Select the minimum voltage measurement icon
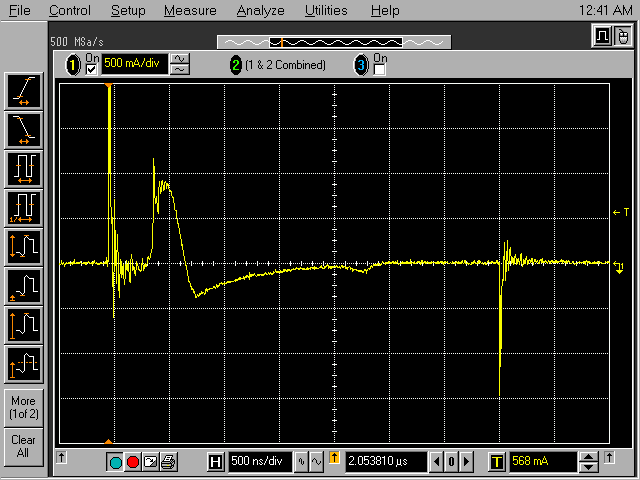Image resolution: width=640 pixels, height=480 pixels. click(24, 287)
